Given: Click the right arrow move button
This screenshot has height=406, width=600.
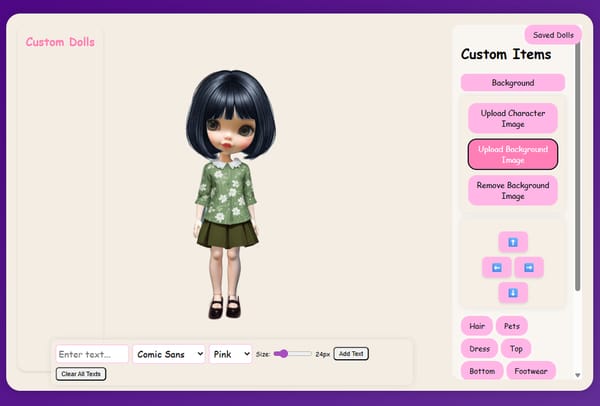Looking at the screenshot, I should (529, 267).
